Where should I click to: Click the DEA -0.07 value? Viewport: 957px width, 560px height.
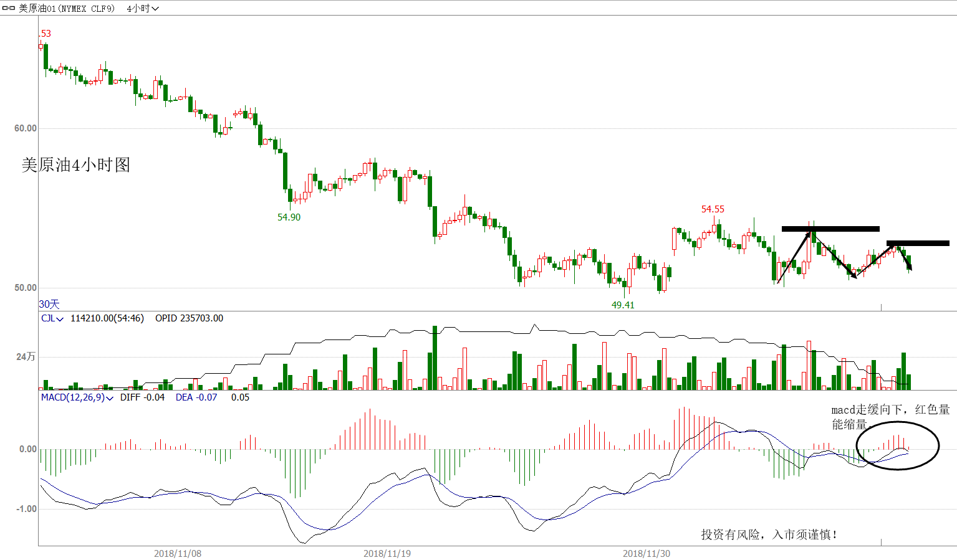196,397
